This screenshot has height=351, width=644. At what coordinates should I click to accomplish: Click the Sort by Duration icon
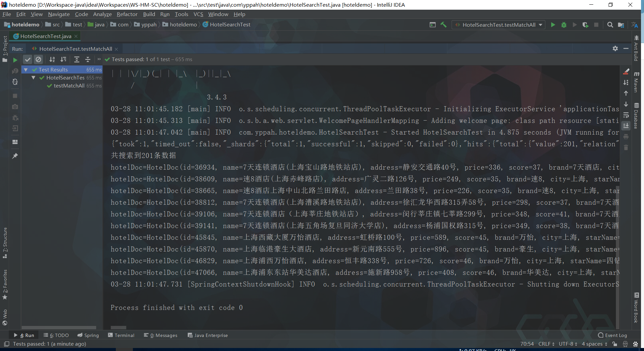(63, 59)
